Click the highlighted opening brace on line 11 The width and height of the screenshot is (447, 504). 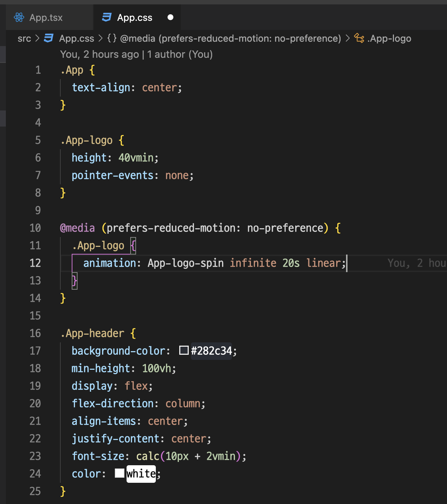tap(133, 245)
